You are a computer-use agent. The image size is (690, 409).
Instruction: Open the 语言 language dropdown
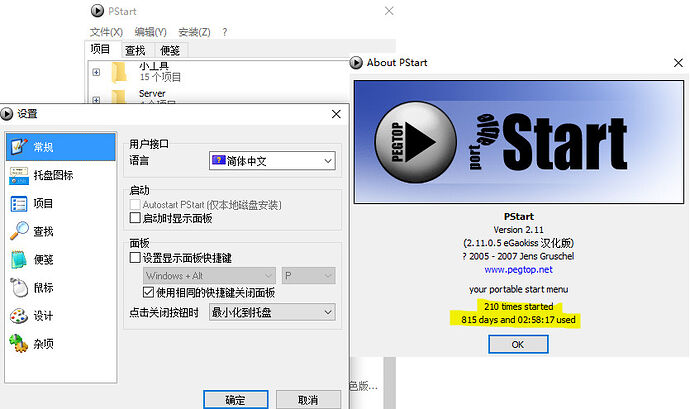pos(272,161)
